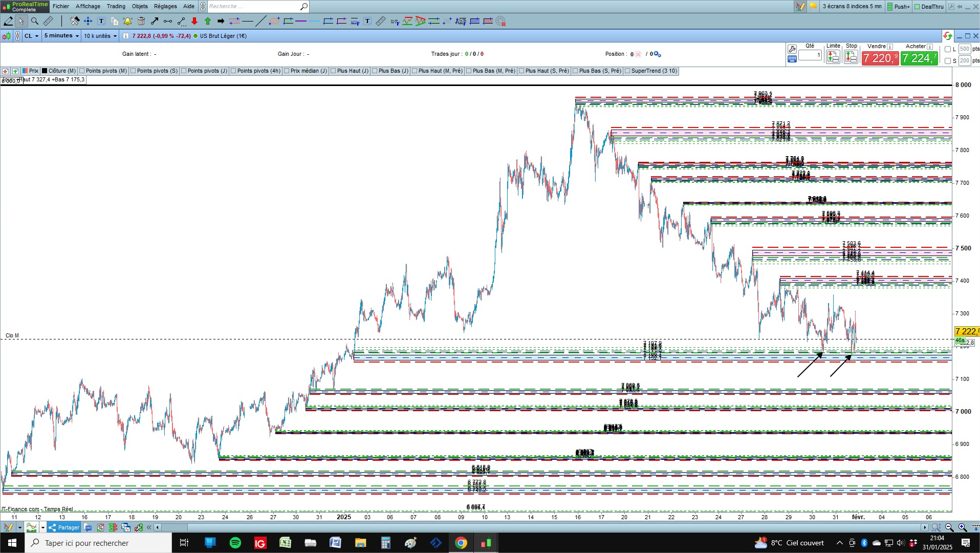The image size is (980, 553).
Task: Click the alert bell icon
Action: pyautogui.click(x=127, y=21)
